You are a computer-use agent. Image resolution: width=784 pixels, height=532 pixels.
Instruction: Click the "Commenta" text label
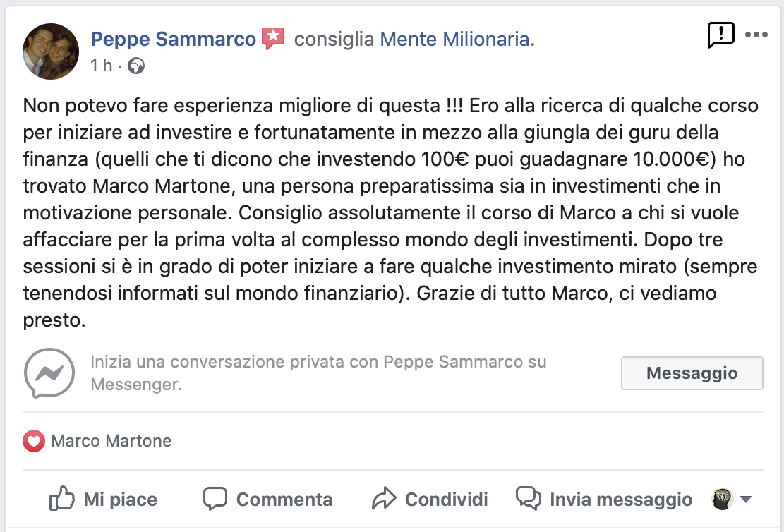[x=284, y=500]
